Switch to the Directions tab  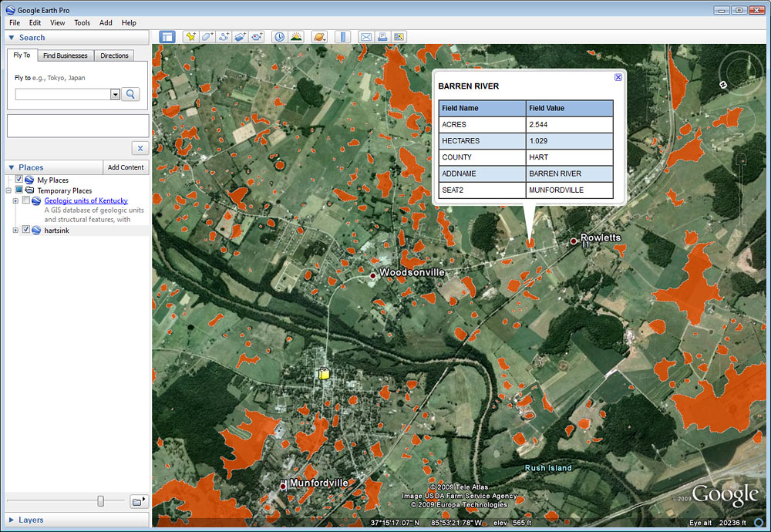pos(114,56)
